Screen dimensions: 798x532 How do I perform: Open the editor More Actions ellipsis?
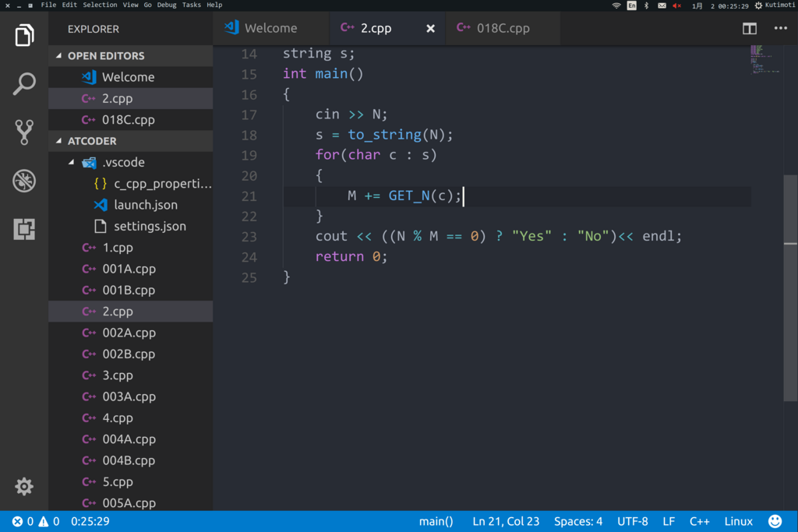click(x=780, y=29)
